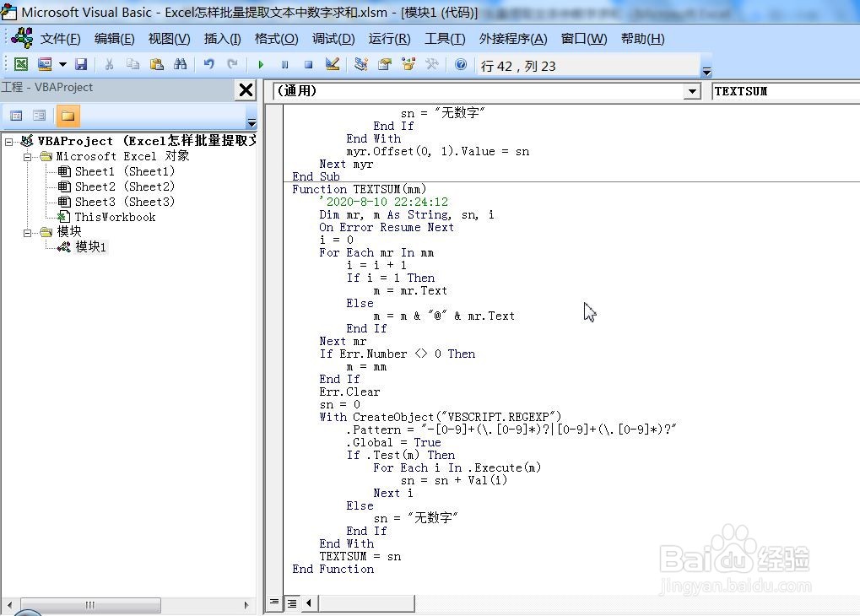The image size is (860, 616).
Task: Collapse Microsoft Excel 对象 folder
Action: click(27, 157)
